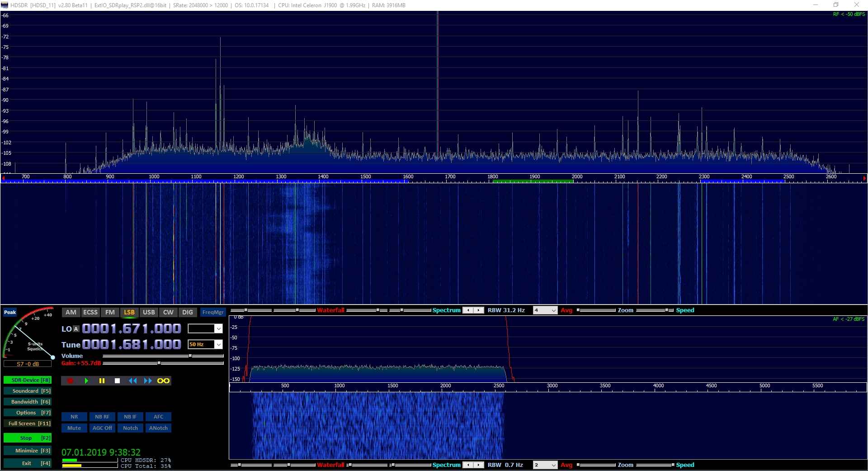The width and height of the screenshot is (868, 471).
Task: Enable the NB IF noise blanker
Action: [130, 417]
